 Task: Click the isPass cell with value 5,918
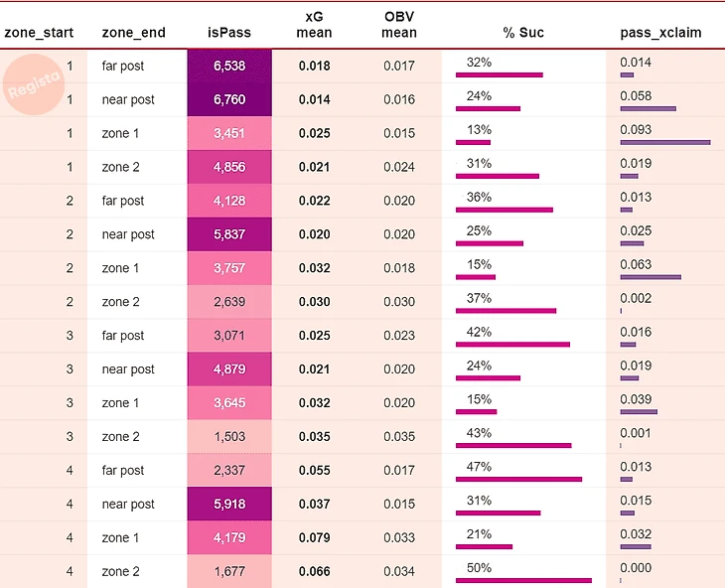[228, 505]
